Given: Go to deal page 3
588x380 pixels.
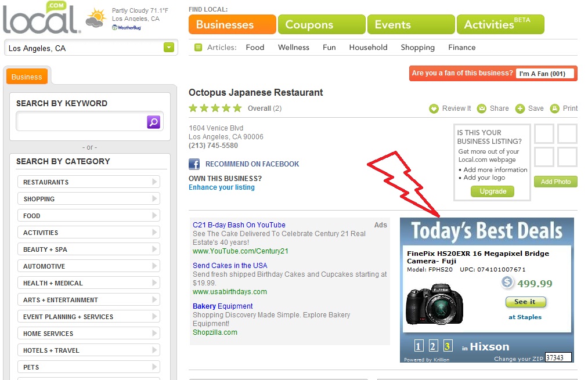Looking at the screenshot, I should point(448,346).
